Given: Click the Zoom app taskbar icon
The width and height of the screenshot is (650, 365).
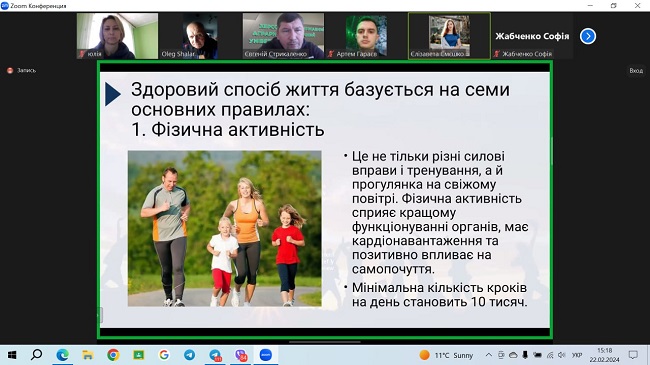Looking at the screenshot, I should click(265, 355).
